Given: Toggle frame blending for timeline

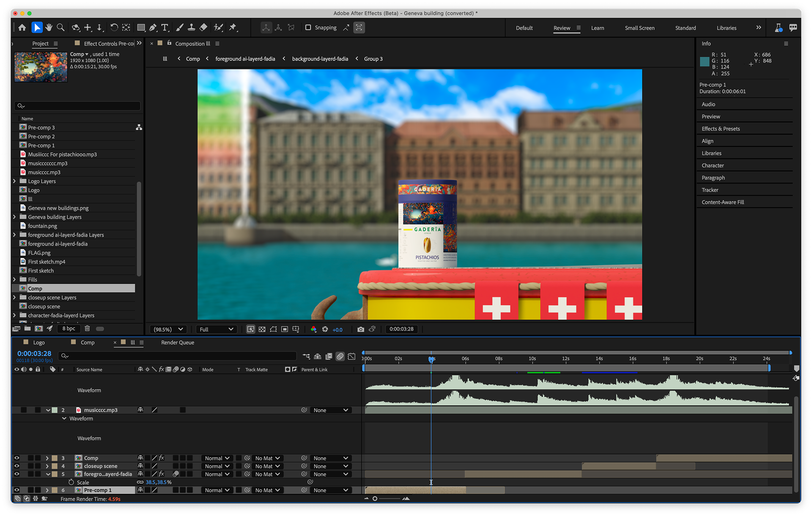Looking at the screenshot, I should point(329,356).
